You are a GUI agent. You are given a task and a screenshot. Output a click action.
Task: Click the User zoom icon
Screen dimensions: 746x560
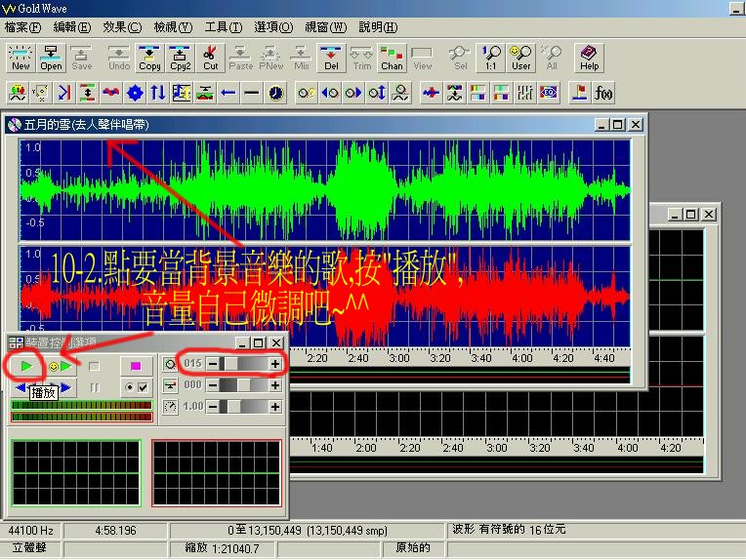(x=521, y=58)
